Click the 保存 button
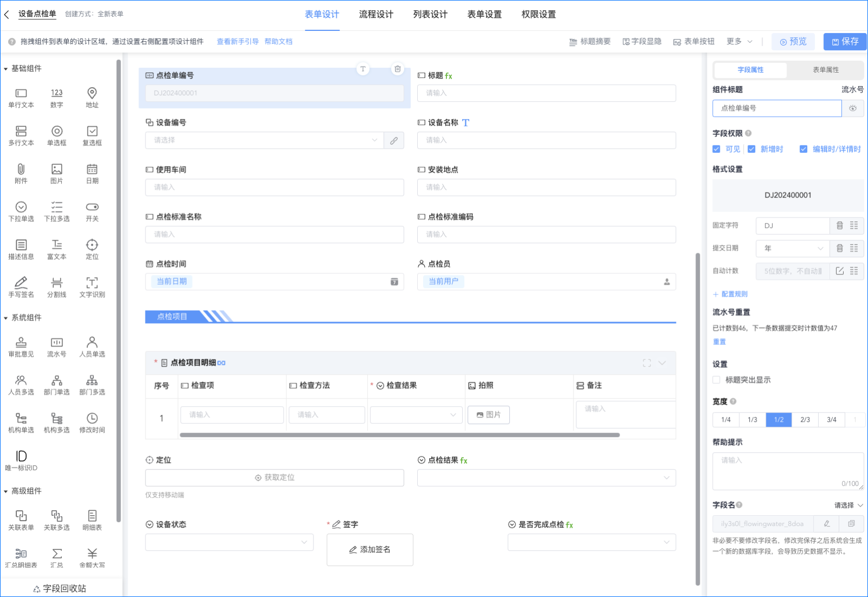The image size is (868, 597). [x=844, y=41]
